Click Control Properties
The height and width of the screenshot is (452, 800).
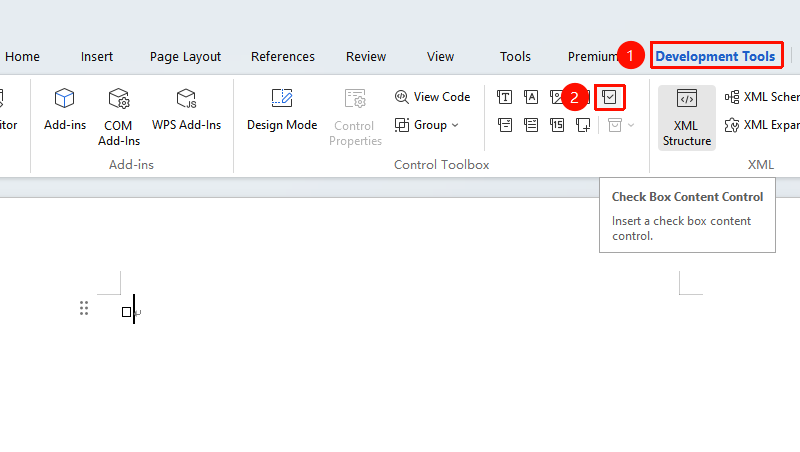pos(355,117)
